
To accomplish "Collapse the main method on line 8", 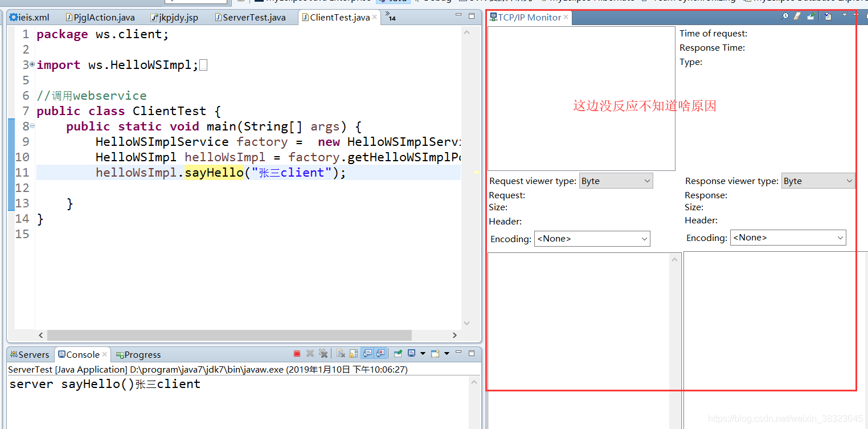I will pos(32,126).
